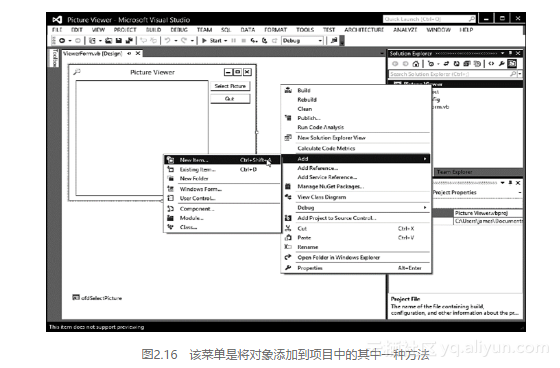This screenshot has width=560, height=368.
Task: Choose Class... in the Add submenu
Action: point(222,227)
